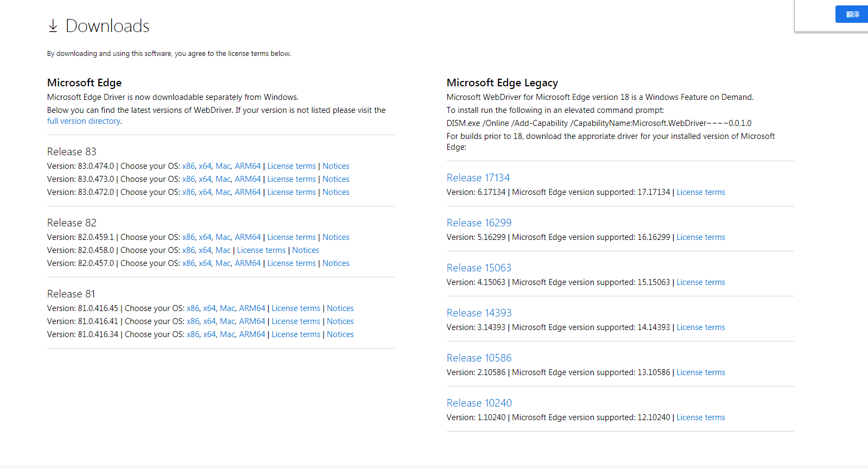
Task: Download x64 driver for version 82.0.459.1
Action: pyautogui.click(x=205, y=237)
